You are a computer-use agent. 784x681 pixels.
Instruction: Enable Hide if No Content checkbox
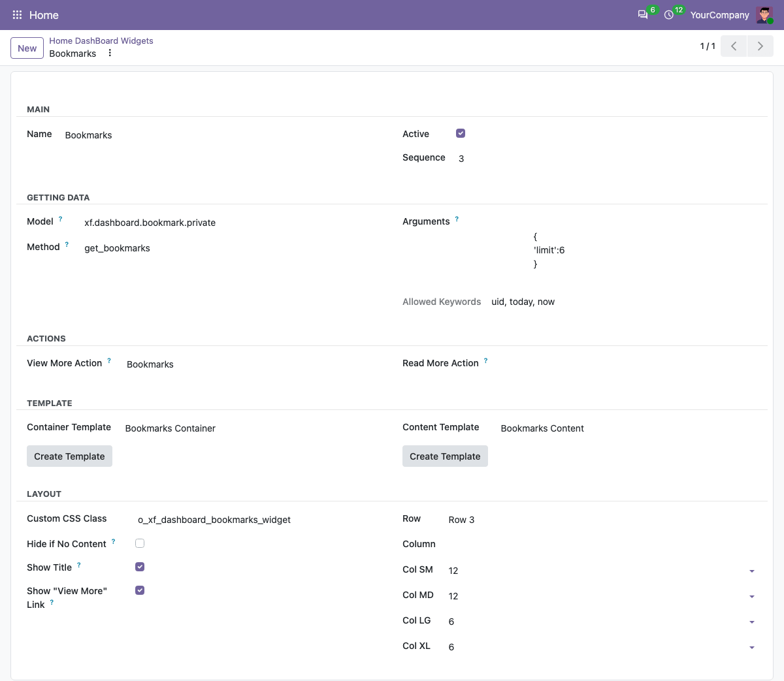pos(140,543)
